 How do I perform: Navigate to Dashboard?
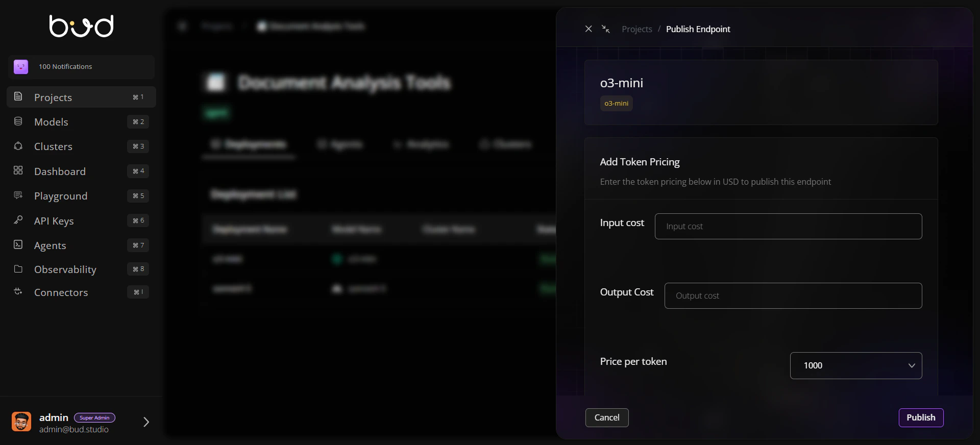pyautogui.click(x=81, y=171)
